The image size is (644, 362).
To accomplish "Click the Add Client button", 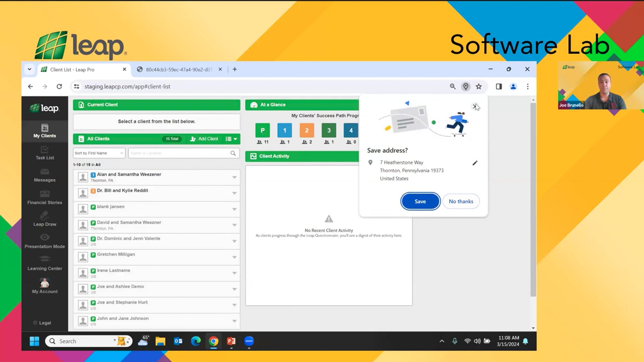I will click(x=204, y=139).
